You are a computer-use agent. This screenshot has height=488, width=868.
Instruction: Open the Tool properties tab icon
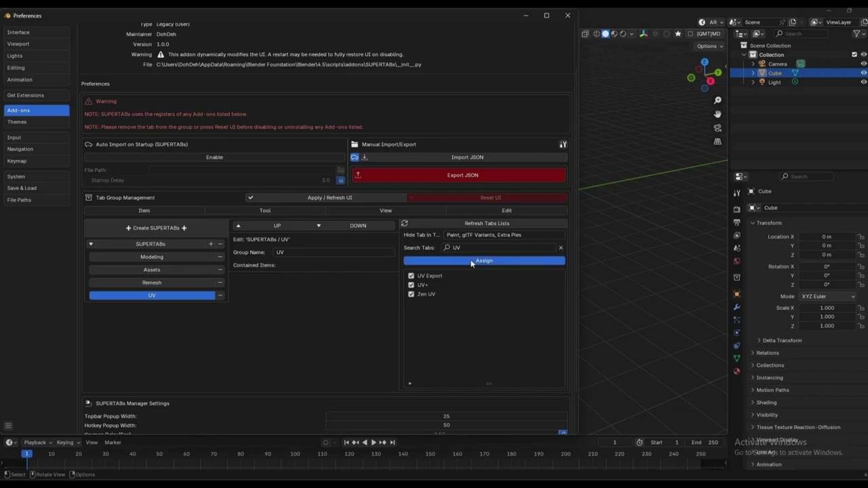737,192
